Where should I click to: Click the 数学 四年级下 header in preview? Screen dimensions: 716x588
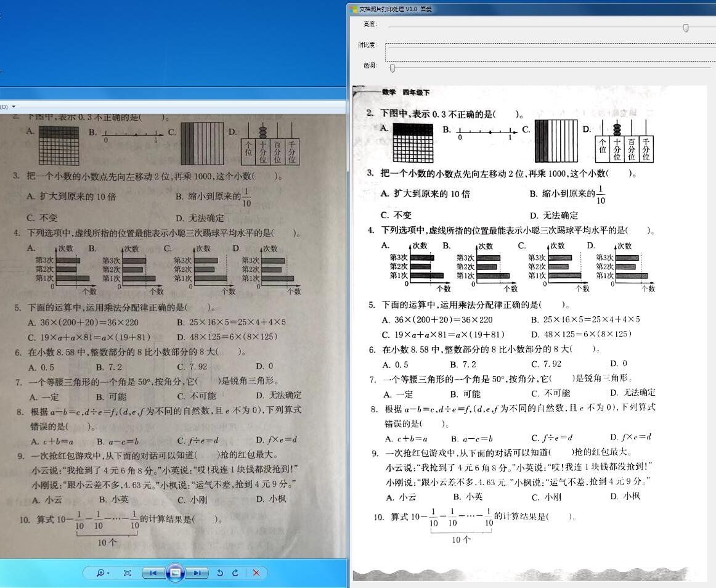(405, 92)
